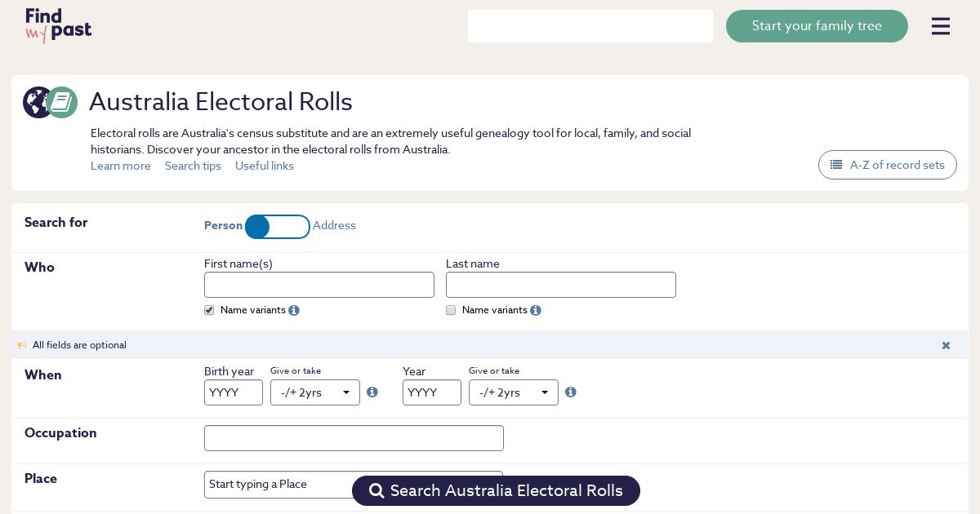This screenshot has height=514, width=980.
Task: Click the globe record set icon
Action: click(x=37, y=103)
